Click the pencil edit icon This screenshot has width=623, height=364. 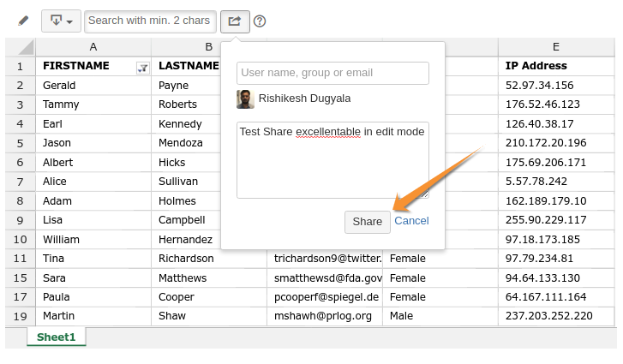click(23, 21)
